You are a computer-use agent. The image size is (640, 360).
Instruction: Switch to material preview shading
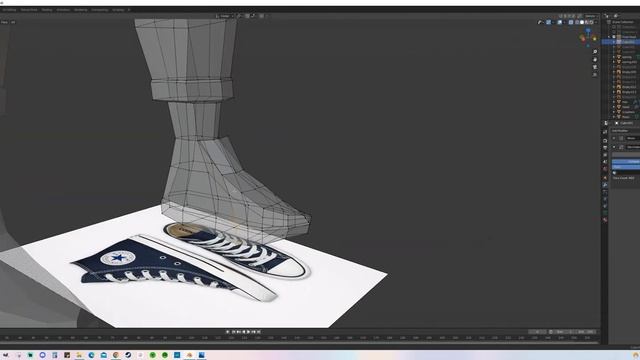tap(587, 22)
